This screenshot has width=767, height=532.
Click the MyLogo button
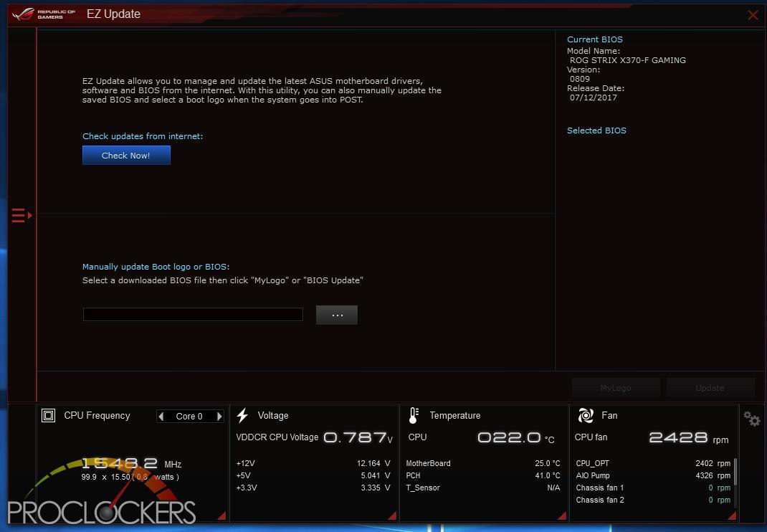pyautogui.click(x=616, y=388)
